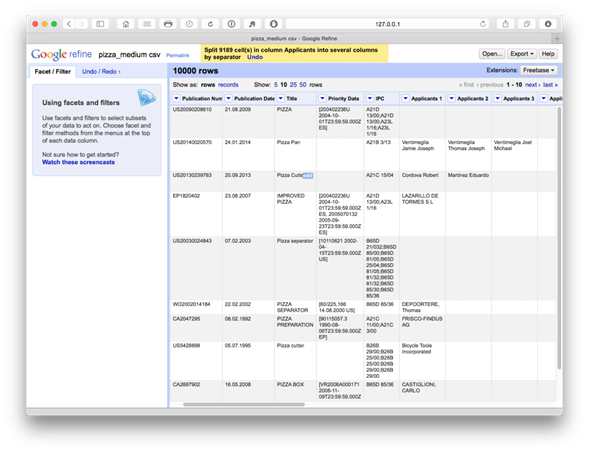The image size is (589, 453).
Task: Click the Safari home toolbar icon
Action: 125,24
